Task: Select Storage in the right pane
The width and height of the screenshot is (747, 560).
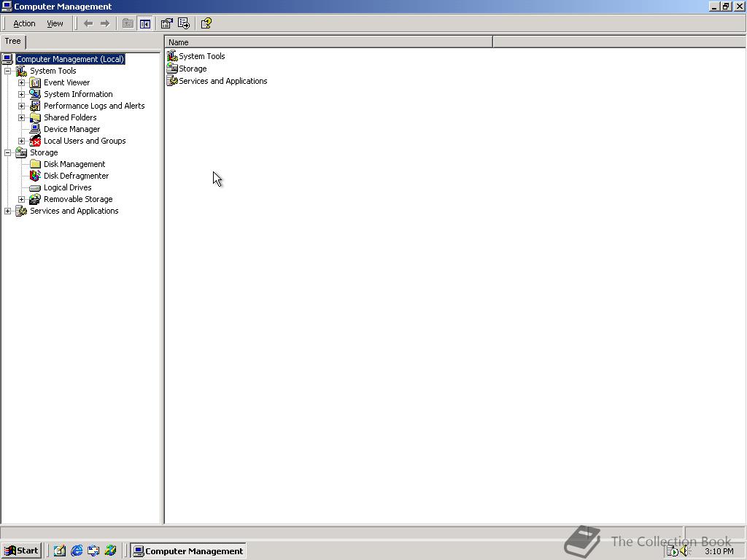Action: pos(193,69)
